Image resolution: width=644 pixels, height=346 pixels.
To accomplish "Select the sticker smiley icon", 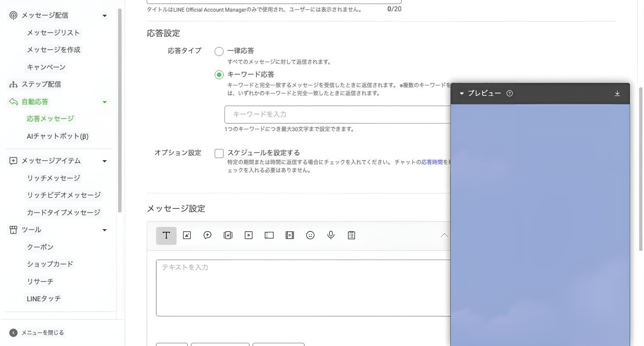I will 310,235.
